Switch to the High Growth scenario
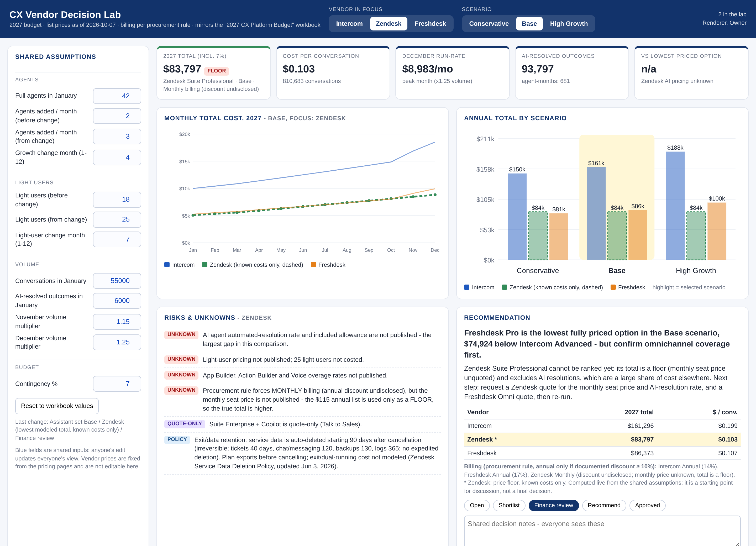 [569, 24]
